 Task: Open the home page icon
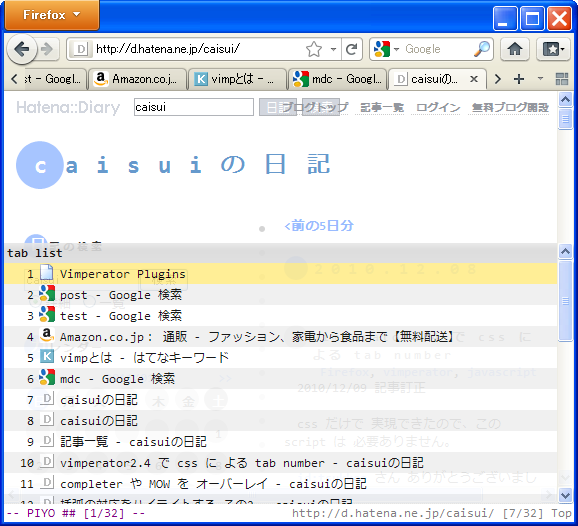(x=515, y=49)
